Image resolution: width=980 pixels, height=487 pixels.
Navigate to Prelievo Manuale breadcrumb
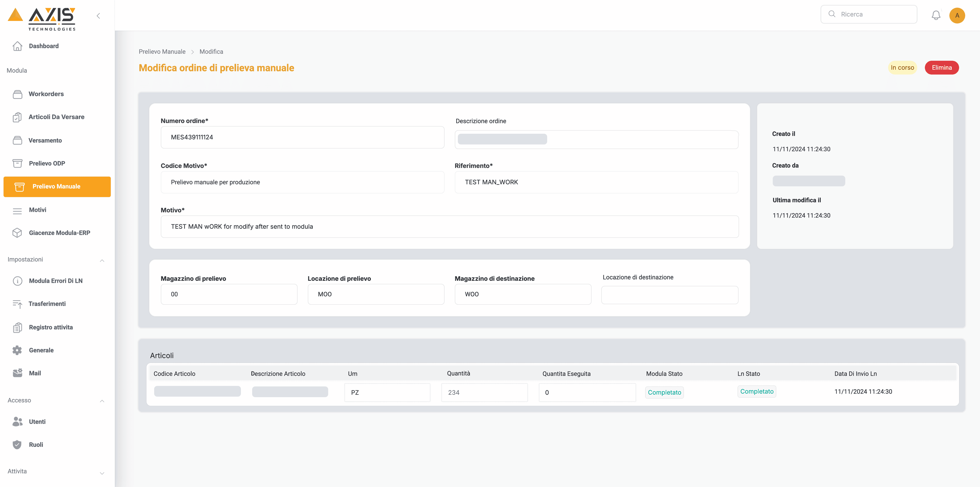(162, 52)
